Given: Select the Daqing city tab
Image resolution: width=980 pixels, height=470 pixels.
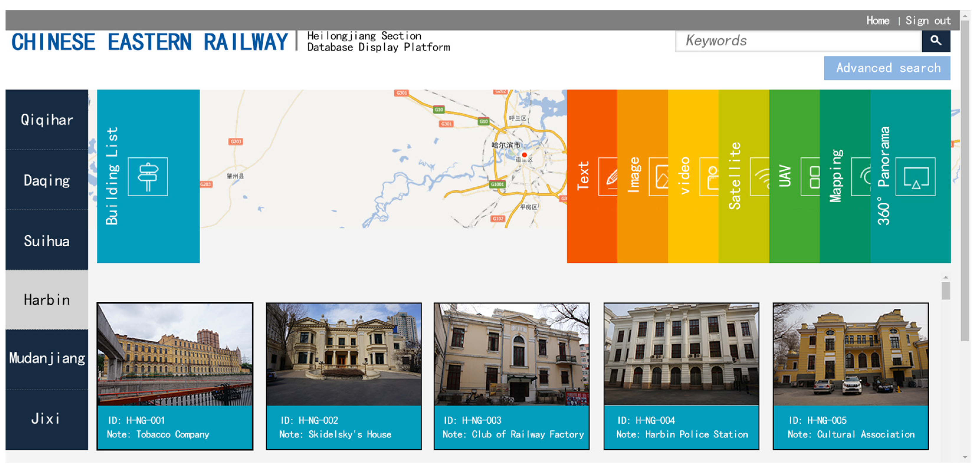Looking at the screenshot, I should [47, 180].
